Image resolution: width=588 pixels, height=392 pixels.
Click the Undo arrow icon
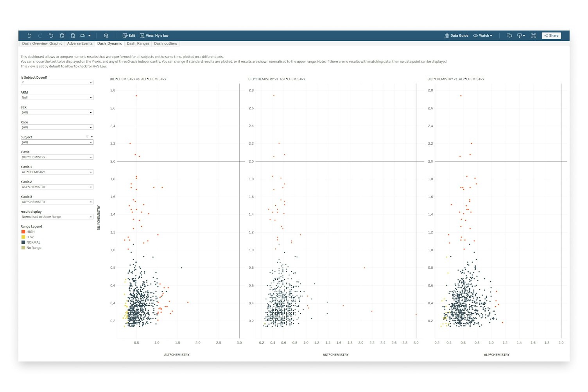point(29,36)
